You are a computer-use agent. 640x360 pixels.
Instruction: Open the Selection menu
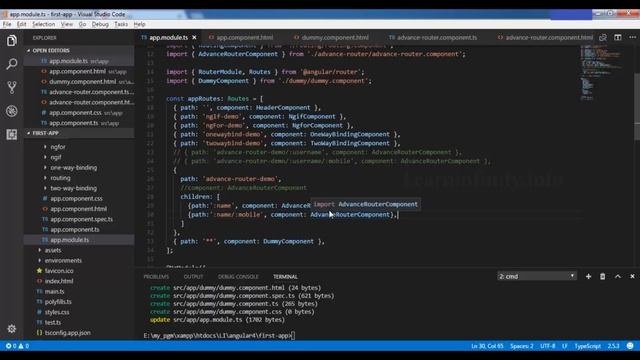tap(43, 24)
